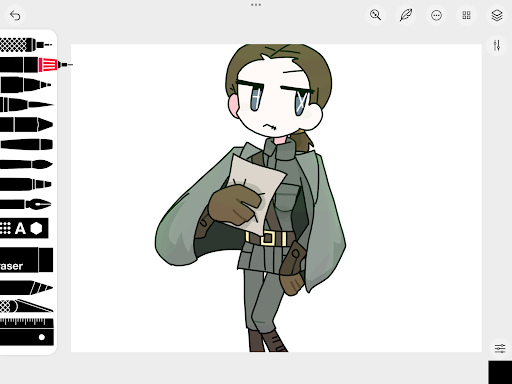Viewport: 512px width, 384px height.
Task: Open the layers stack icon
Action: click(x=497, y=15)
